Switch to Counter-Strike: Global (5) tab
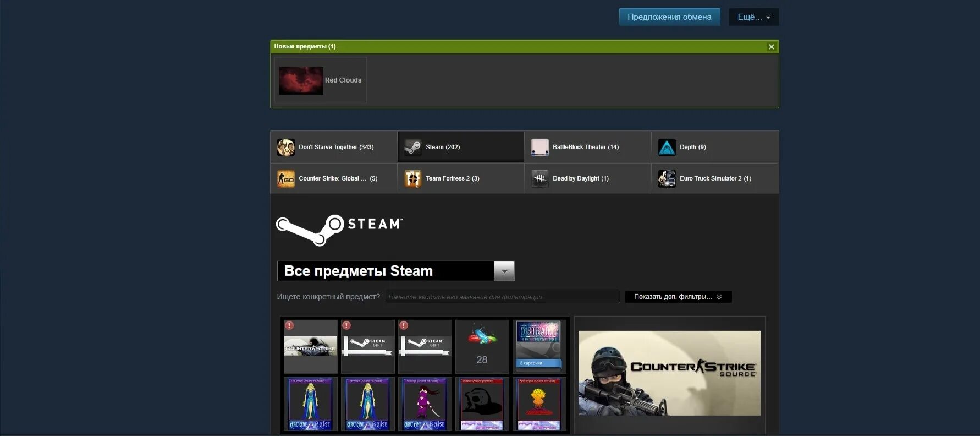Screen dimensions: 980x436 coord(334,178)
